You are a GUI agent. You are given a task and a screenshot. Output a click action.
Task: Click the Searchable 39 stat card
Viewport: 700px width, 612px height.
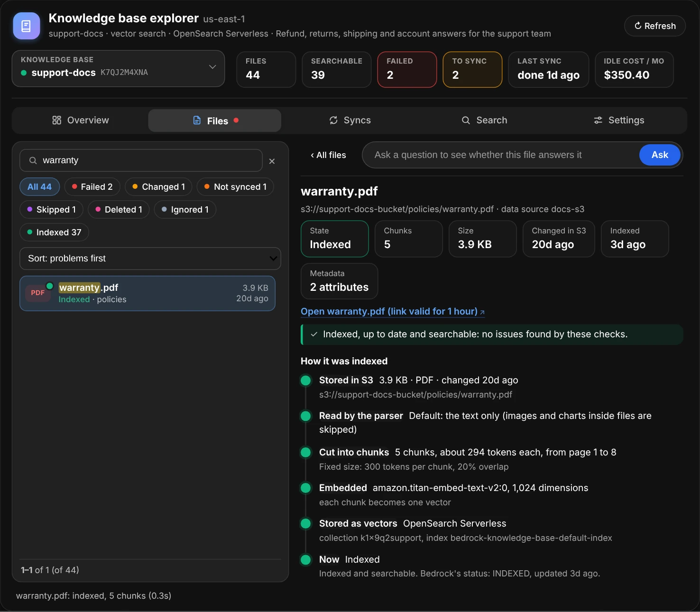click(337, 70)
